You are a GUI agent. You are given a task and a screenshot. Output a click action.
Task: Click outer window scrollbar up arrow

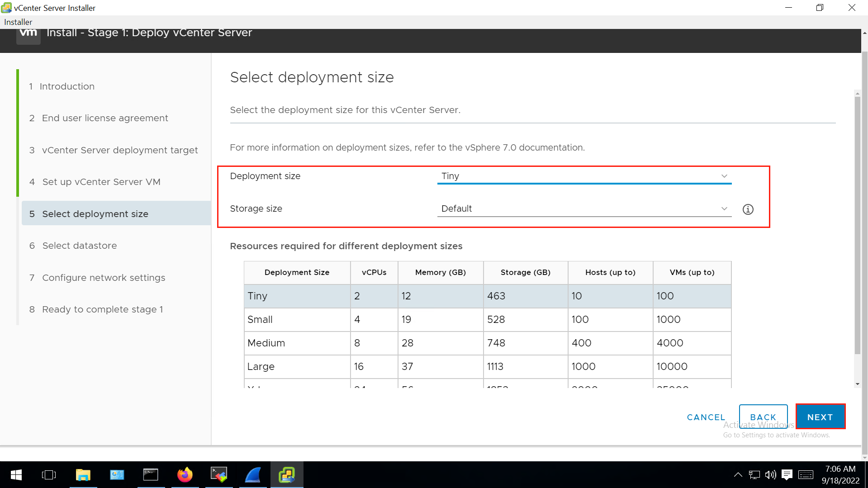pos(864,33)
